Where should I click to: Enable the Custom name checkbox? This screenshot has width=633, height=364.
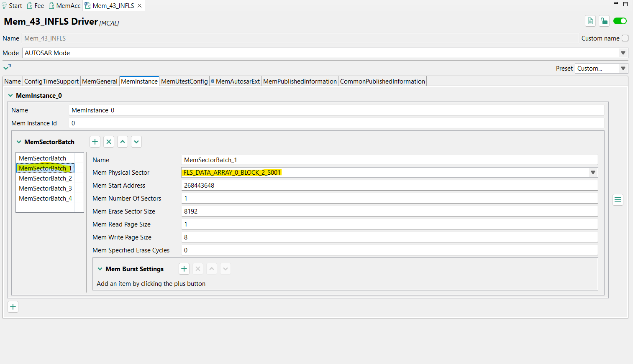pos(625,38)
